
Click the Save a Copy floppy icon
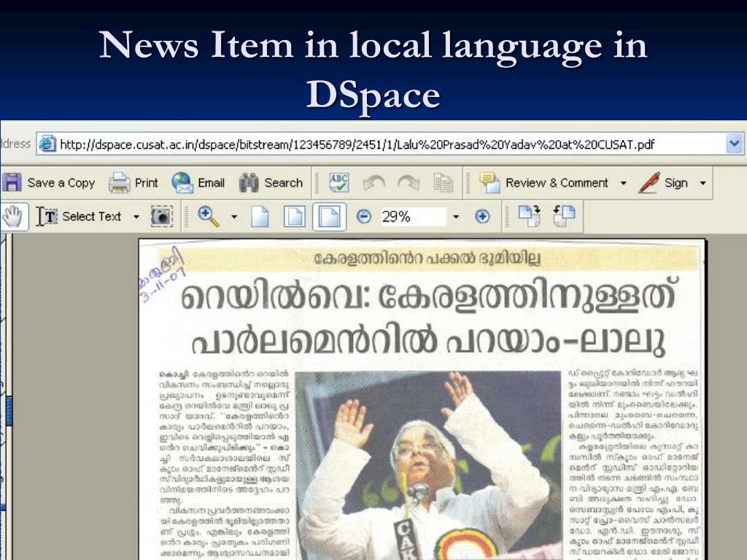pos(12,182)
